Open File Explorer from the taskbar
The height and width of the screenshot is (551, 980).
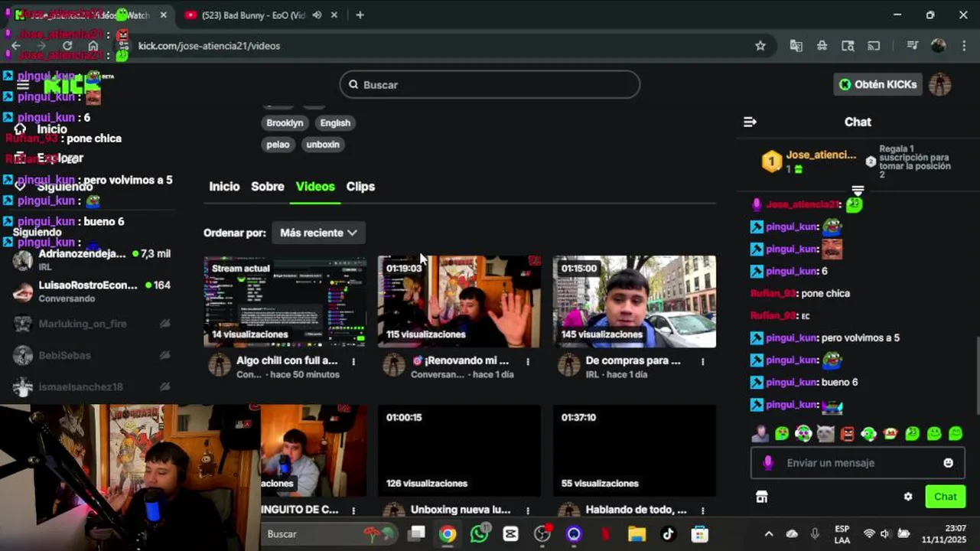click(x=637, y=534)
